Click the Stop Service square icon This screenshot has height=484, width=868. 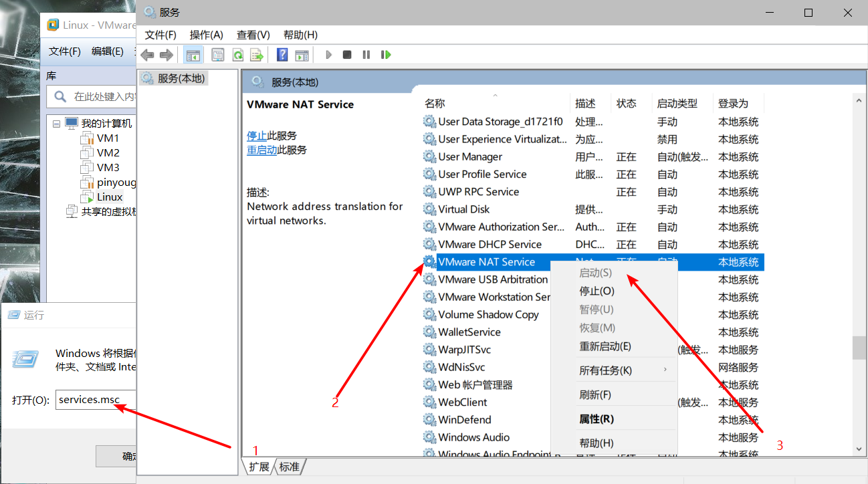(x=347, y=55)
